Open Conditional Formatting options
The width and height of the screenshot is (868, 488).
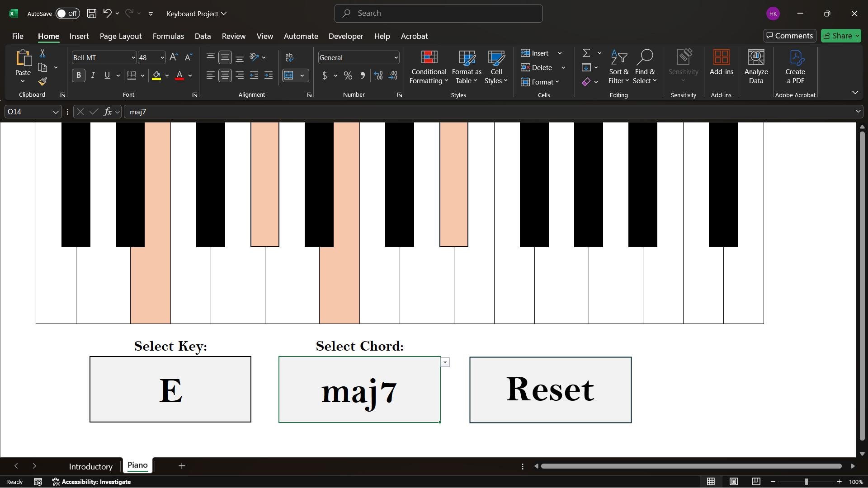click(x=428, y=67)
